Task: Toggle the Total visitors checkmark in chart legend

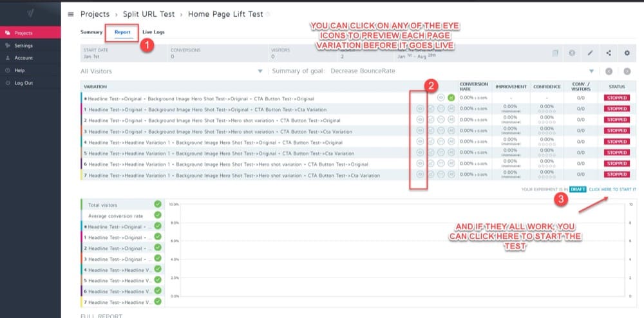Action: (x=158, y=204)
